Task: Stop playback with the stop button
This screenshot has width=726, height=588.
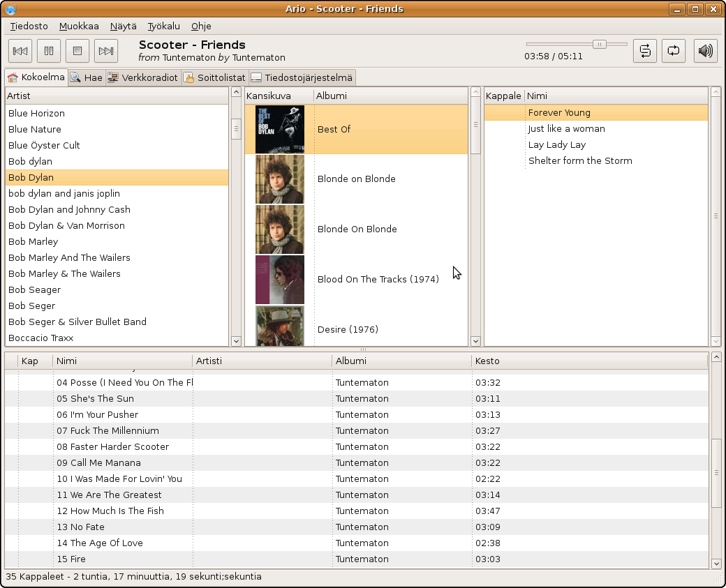Action: (77, 51)
